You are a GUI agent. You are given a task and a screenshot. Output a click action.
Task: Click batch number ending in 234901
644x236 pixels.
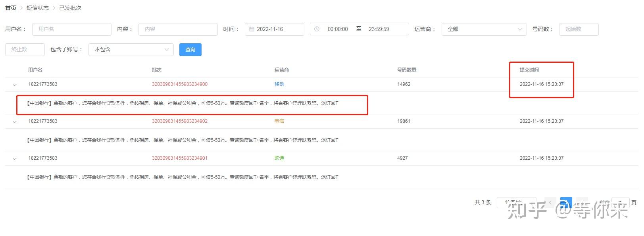(x=180, y=158)
